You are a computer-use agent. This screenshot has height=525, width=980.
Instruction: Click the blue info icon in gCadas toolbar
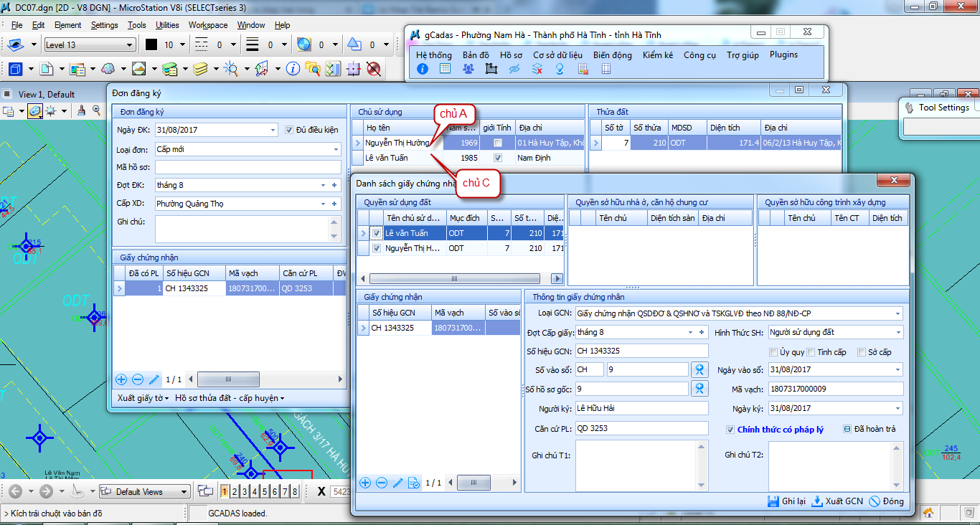pyautogui.click(x=423, y=69)
